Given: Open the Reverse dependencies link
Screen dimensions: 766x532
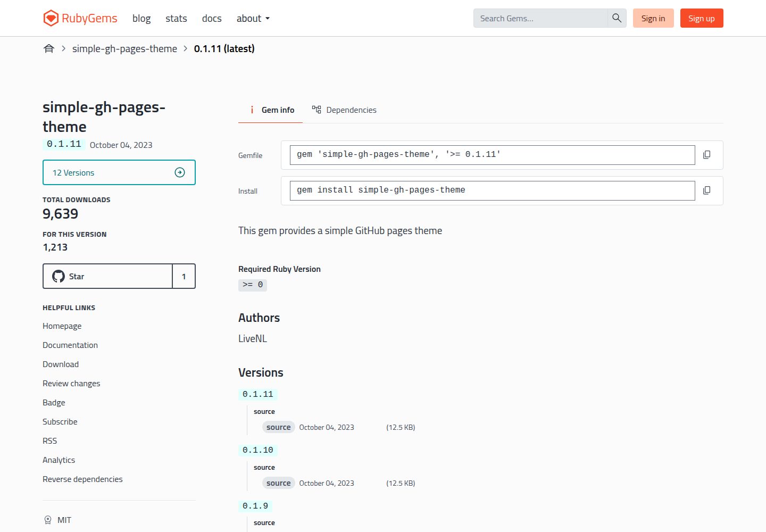Looking at the screenshot, I should [x=82, y=479].
